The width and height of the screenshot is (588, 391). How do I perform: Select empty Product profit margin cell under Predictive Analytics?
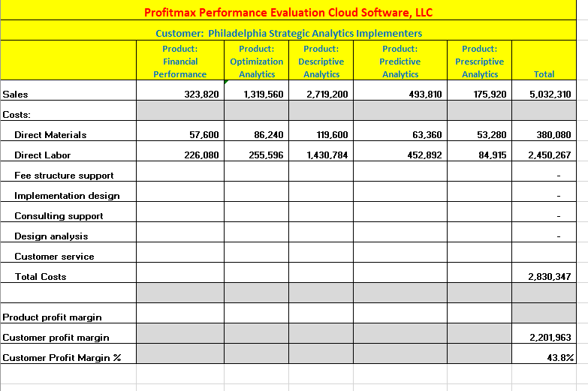pos(400,313)
